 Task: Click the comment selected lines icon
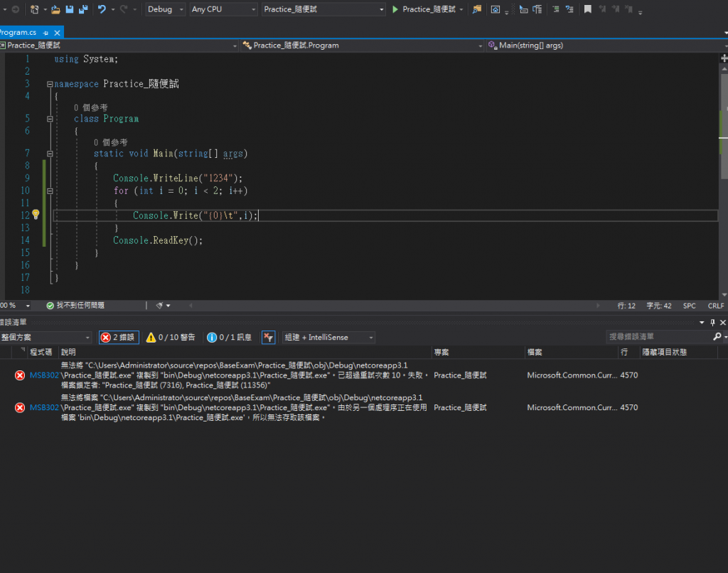(x=555, y=9)
